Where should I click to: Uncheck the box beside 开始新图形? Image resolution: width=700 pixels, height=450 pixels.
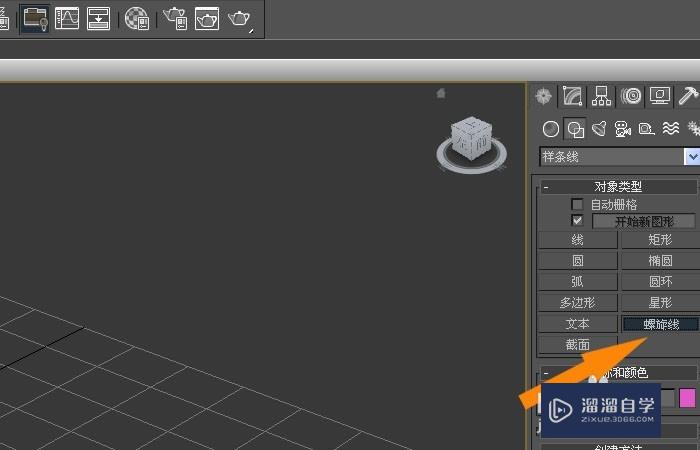click(577, 221)
